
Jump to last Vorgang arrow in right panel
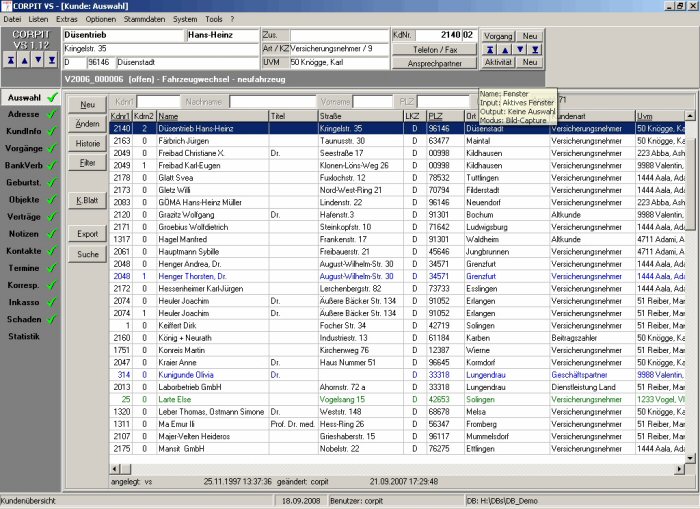coord(535,50)
